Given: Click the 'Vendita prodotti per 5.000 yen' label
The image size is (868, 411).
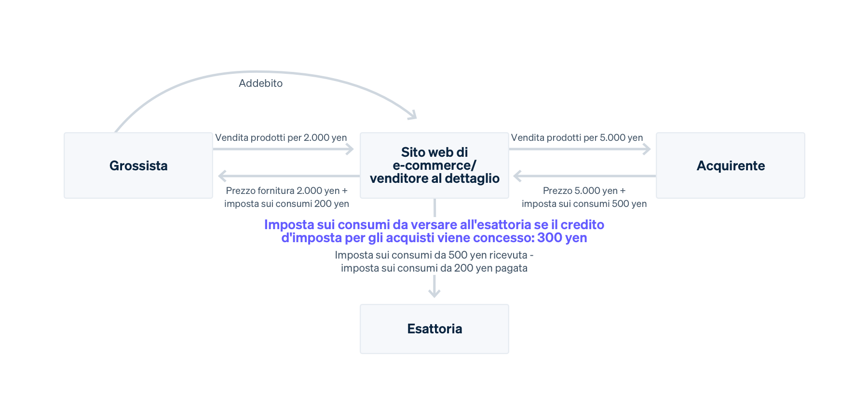Looking at the screenshot, I should (x=577, y=137).
